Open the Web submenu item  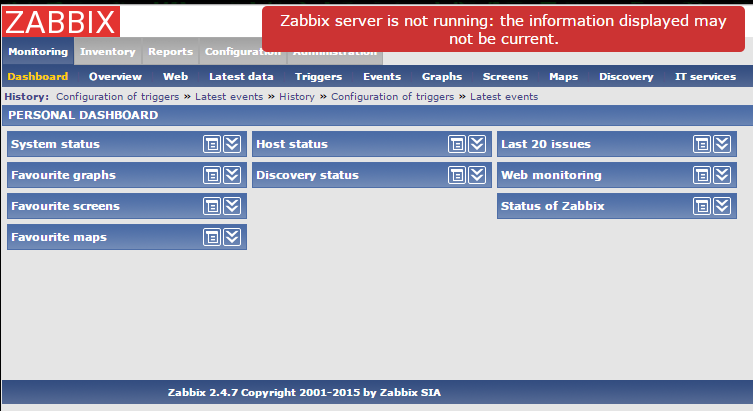pos(175,76)
